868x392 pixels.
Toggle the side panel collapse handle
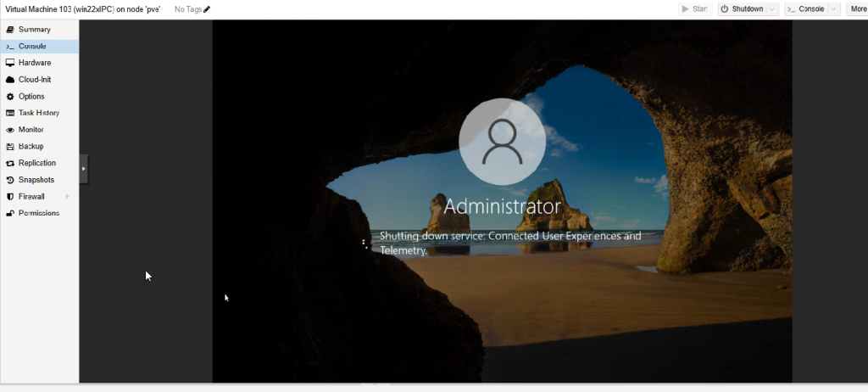click(83, 169)
